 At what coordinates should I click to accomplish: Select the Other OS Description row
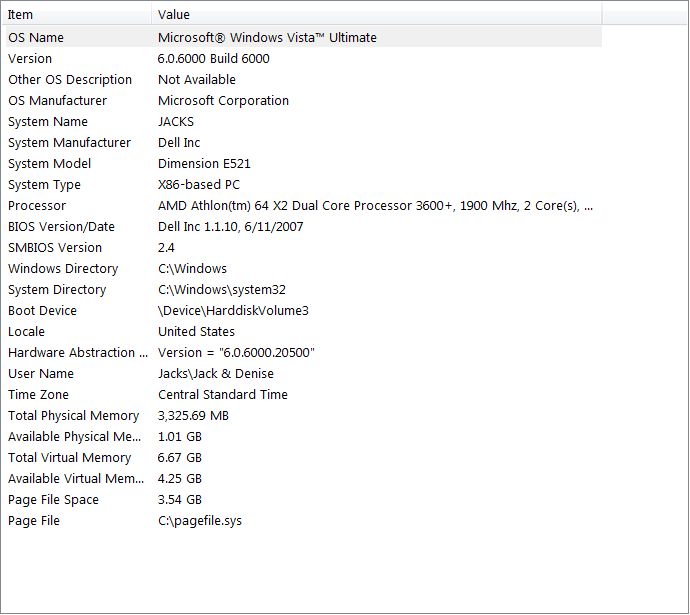tap(304, 80)
